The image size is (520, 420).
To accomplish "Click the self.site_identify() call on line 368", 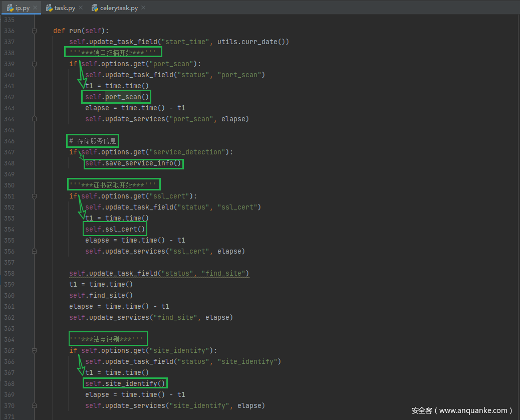I will point(125,384).
